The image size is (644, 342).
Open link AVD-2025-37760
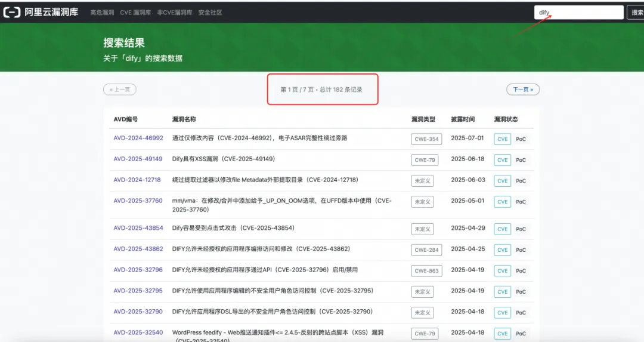pos(138,201)
